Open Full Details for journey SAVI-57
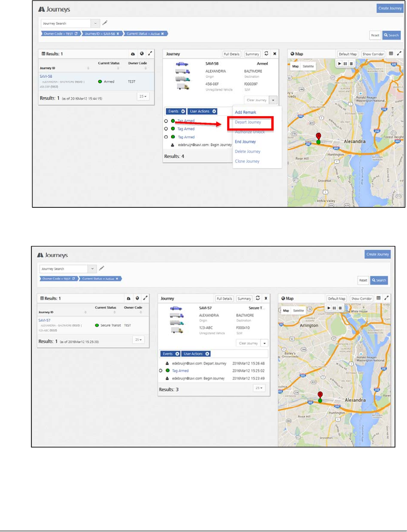The width and height of the screenshot is (407, 532). pyautogui.click(x=225, y=299)
